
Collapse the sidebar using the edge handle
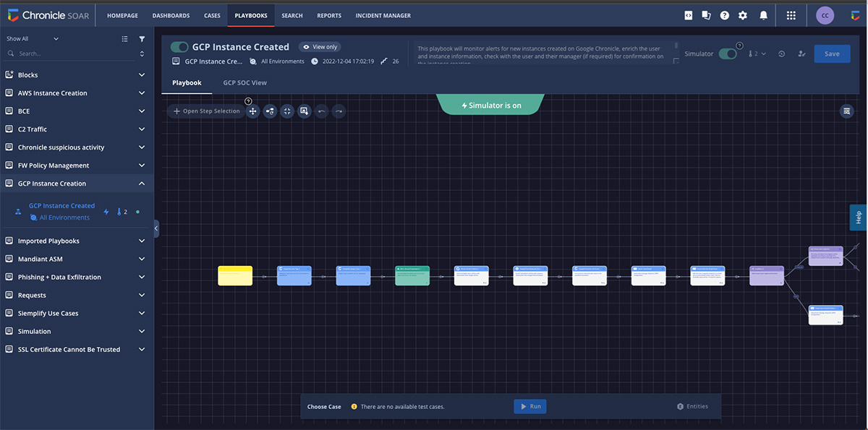coord(156,228)
